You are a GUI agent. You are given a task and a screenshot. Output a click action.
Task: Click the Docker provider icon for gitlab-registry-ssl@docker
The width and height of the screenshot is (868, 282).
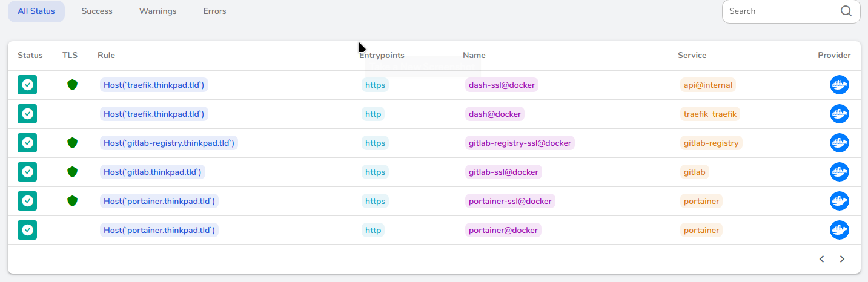pyautogui.click(x=839, y=143)
